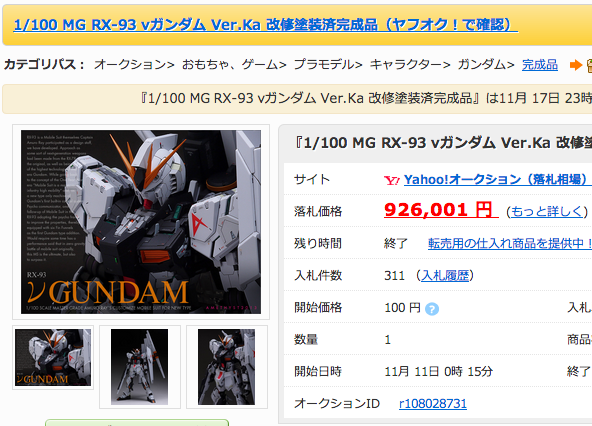Select the second full-body Gundam thumbnail

click(140, 367)
